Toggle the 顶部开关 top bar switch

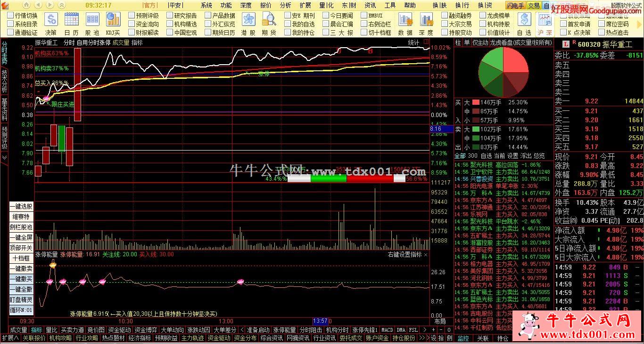[22, 248]
